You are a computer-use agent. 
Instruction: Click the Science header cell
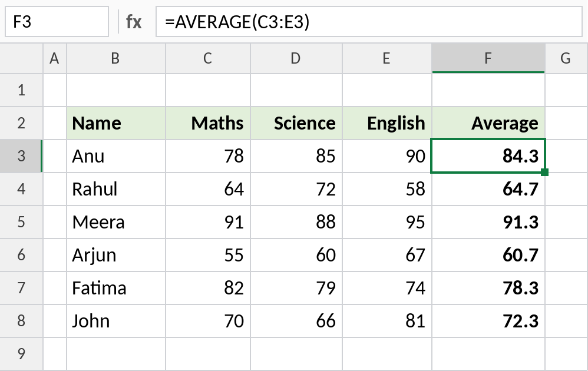(x=296, y=123)
